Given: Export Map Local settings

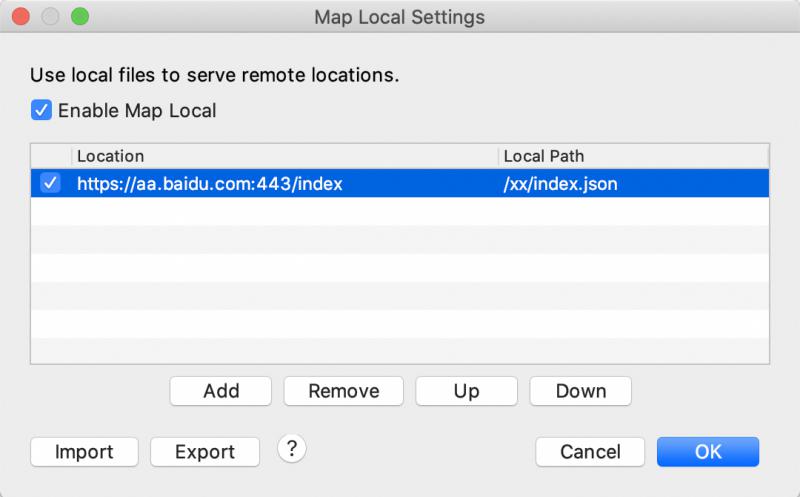Looking at the screenshot, I should click(x=205, y=452).
